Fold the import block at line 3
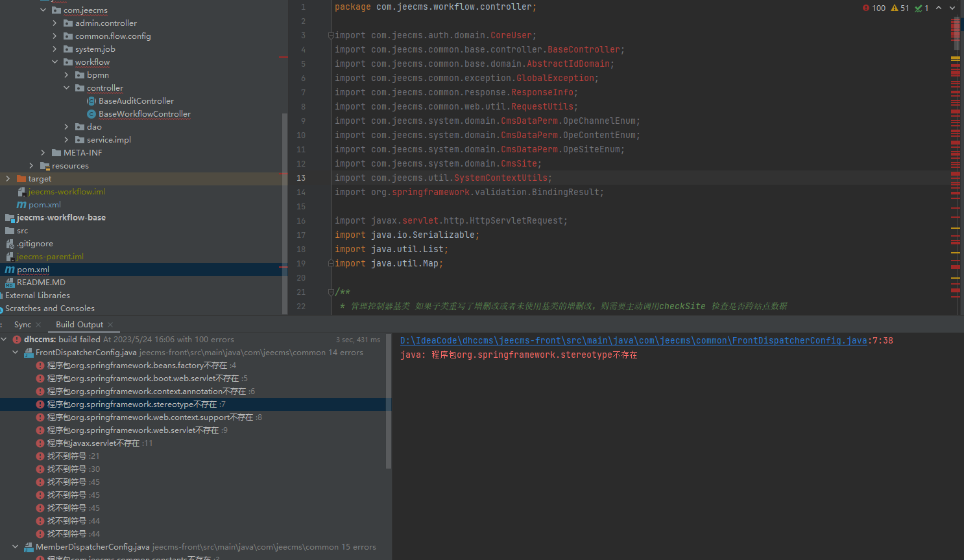 pos(331,36)
